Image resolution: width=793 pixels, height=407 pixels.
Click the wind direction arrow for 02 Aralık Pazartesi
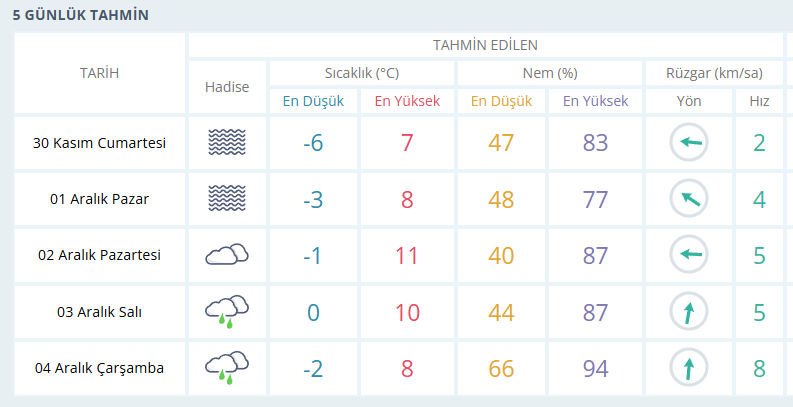coord(689,255)
